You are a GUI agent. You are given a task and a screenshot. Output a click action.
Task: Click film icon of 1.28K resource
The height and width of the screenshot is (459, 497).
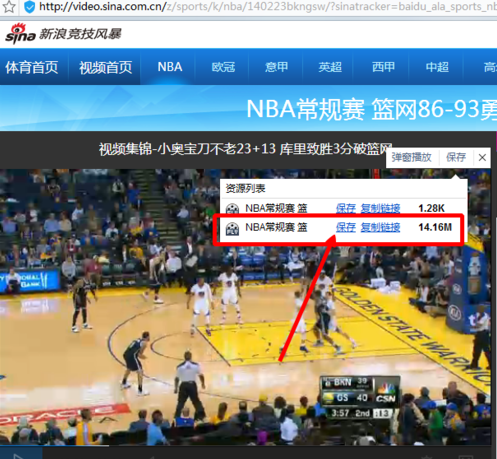click(232, 209)
